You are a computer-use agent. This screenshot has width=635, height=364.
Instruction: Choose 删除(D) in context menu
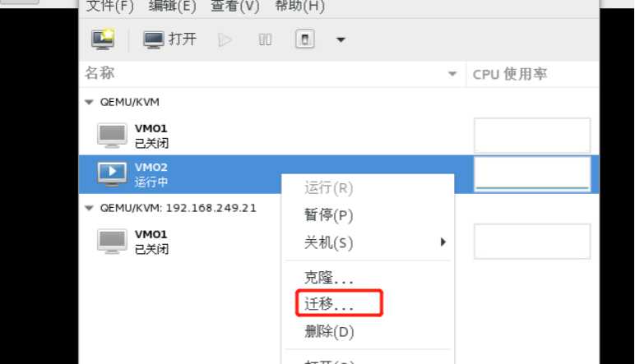tap(368, 332)
